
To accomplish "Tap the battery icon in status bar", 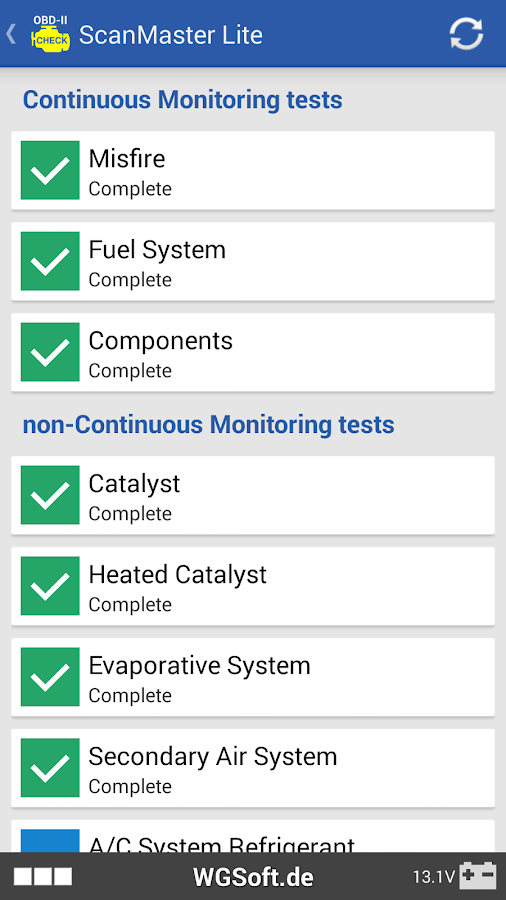I will coord(477,876).
